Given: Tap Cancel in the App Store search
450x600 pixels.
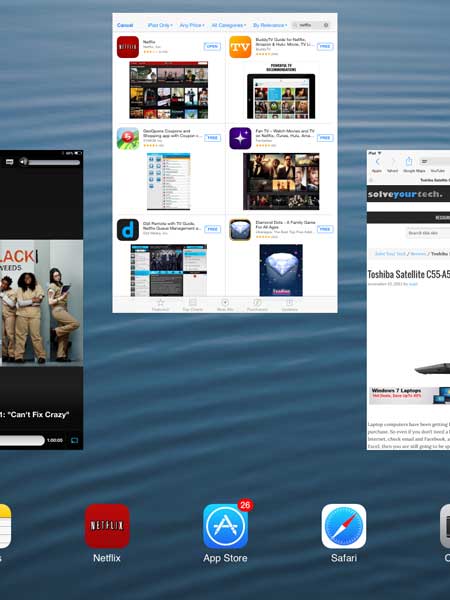Looking at the screenshot, I should pos(125,25).
